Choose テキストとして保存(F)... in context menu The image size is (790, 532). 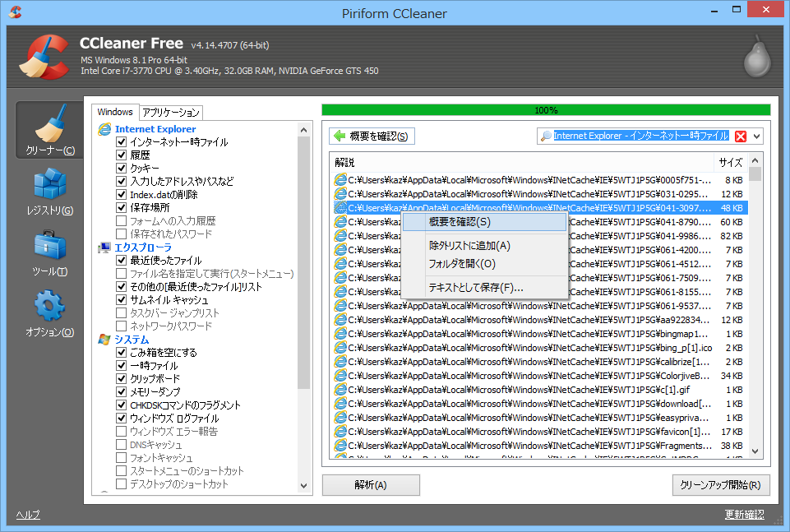[485, 287]
